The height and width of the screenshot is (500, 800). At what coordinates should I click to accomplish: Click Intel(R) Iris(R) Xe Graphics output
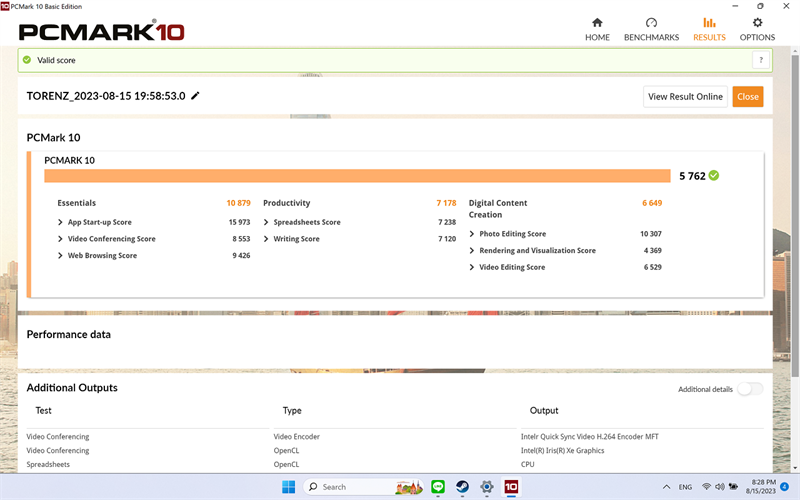pos(562,451)
